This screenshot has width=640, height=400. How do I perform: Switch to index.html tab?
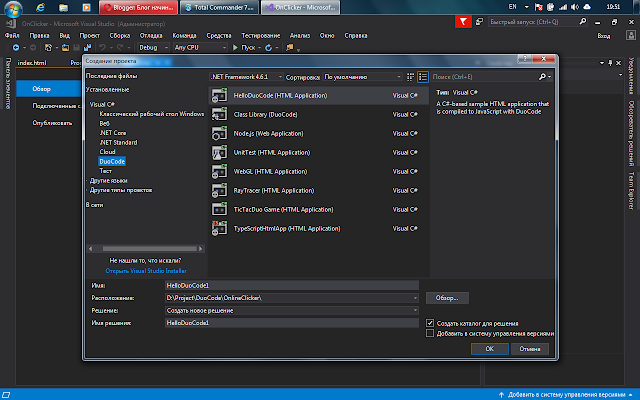click(32, 63)
